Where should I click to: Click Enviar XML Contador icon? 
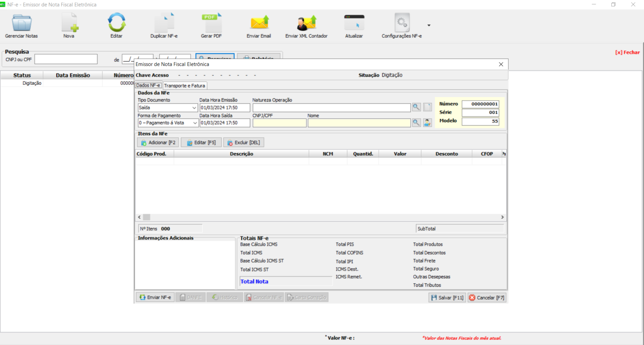(306, 24)
